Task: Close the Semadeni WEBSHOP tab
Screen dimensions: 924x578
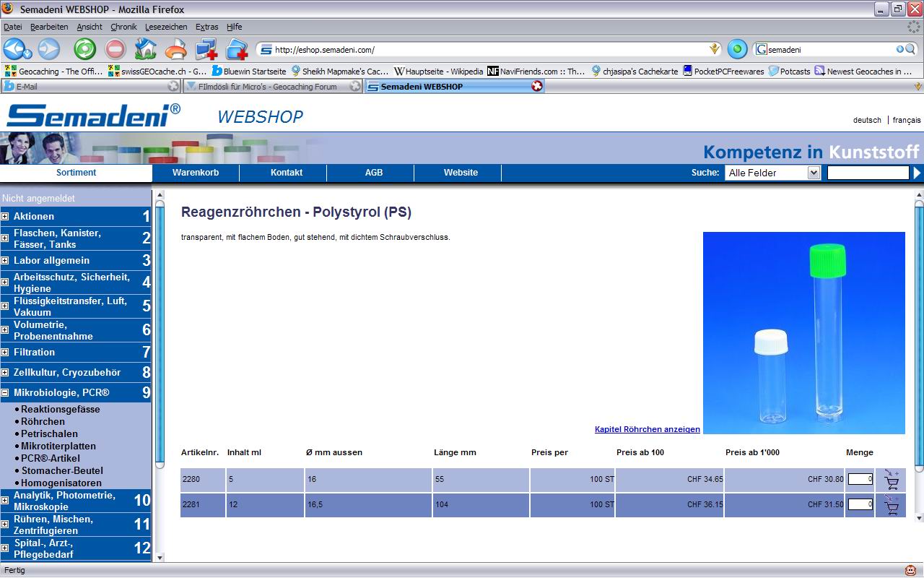Action: point(536,86)
